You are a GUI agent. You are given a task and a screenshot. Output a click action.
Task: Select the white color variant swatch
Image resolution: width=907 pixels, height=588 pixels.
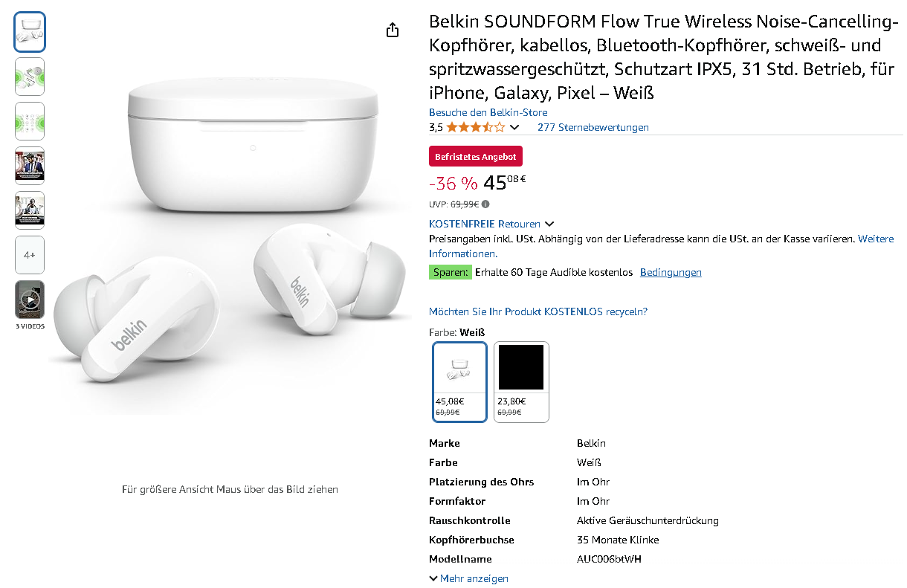[459, 381]
